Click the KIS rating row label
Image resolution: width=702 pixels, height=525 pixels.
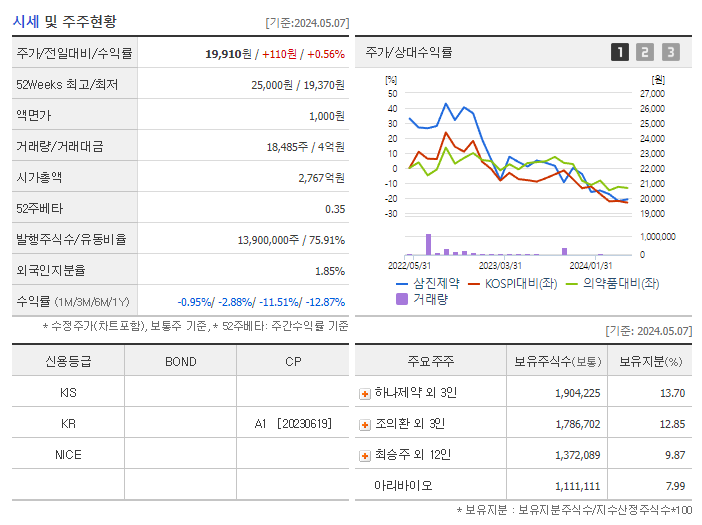click(x=68, y=393)
